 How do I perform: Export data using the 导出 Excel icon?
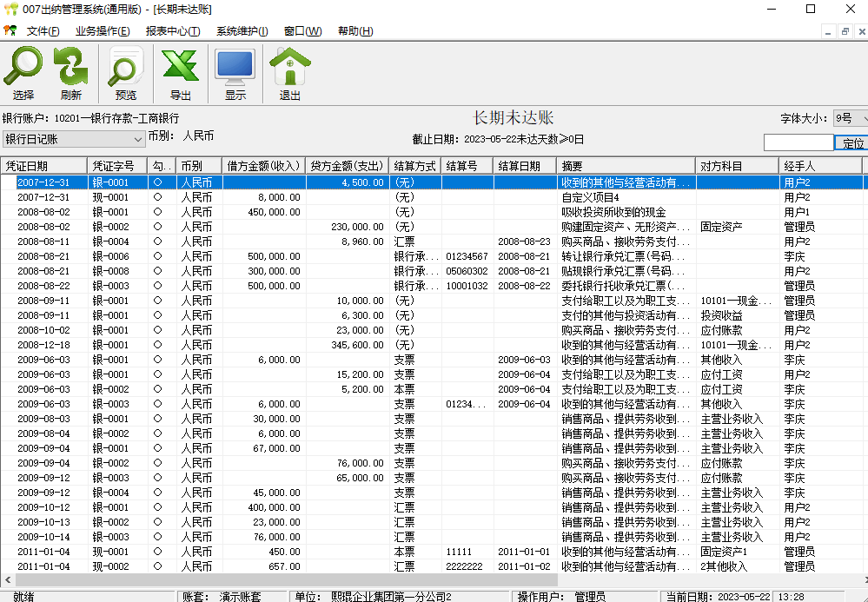pyautogui.click(x=181, y=74)
